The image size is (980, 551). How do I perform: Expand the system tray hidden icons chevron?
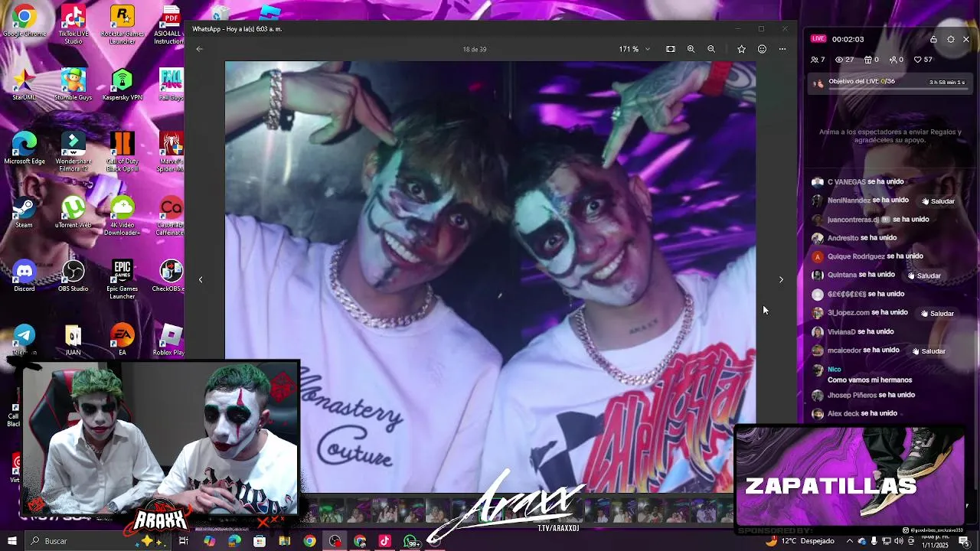pyautogui.click(x=849, y=541)
